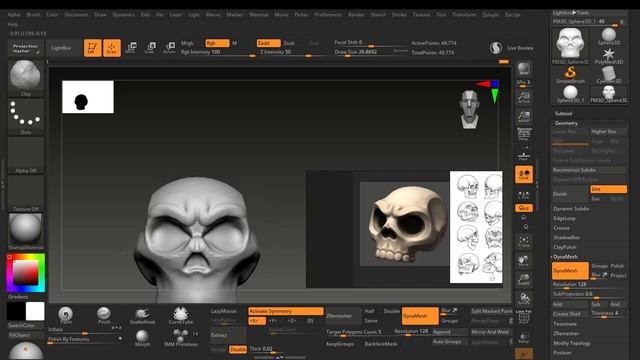
Task: Click the skull silhouette thumbnail in the canvas
Action: point(88,97)
